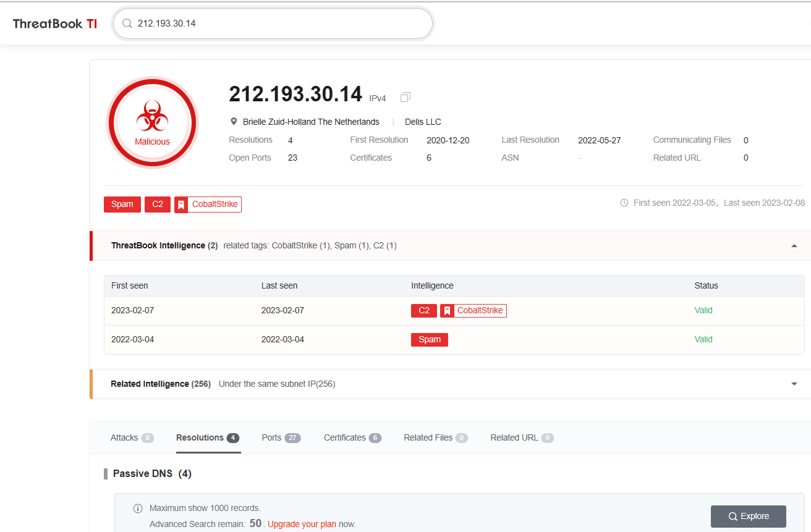
Task: Click the Explore button
Action: [748, 516]
